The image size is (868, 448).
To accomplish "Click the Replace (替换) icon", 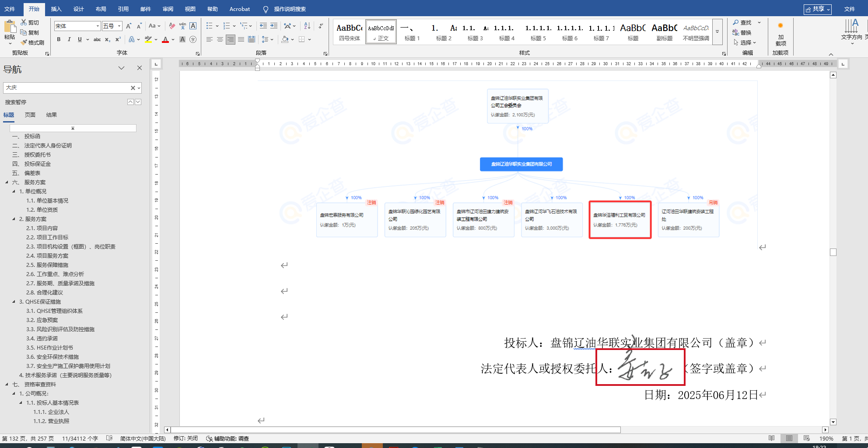I will [735, 32].
